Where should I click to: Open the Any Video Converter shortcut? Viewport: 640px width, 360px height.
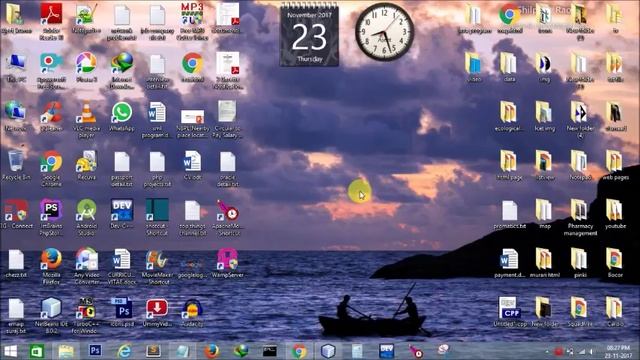coord(86,266)
